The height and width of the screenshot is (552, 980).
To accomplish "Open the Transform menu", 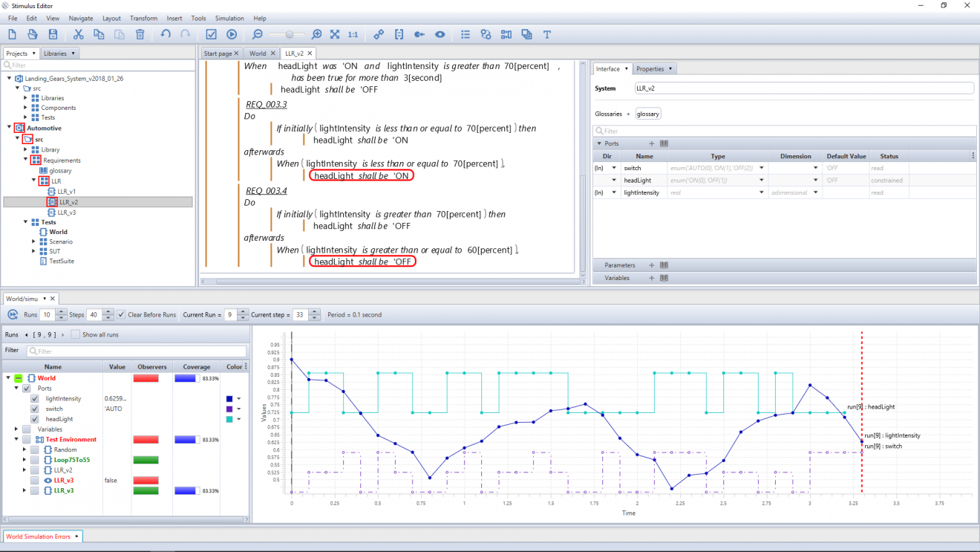I will tap(143, 18).
